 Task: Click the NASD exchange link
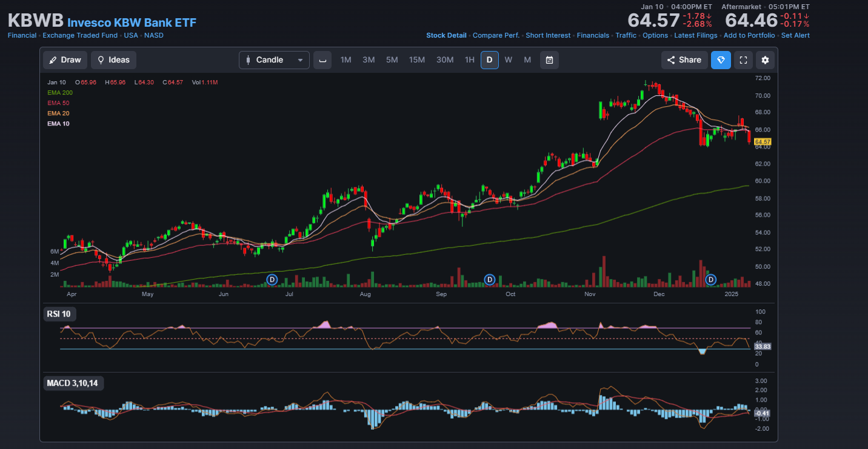pyautogui.click(x=154, y=35)
